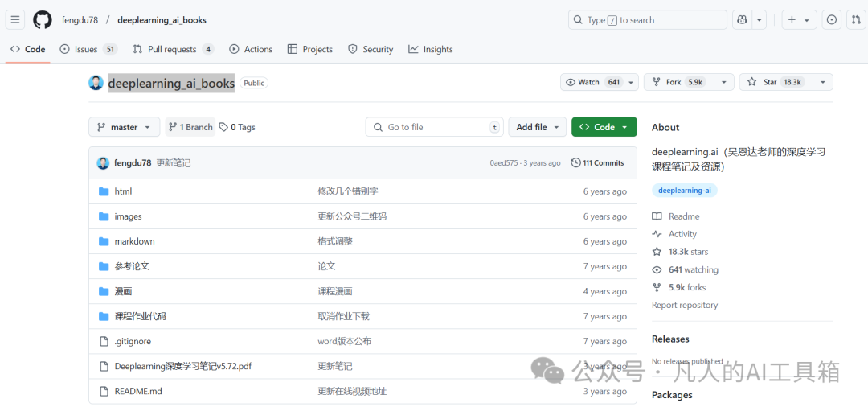Click folder icon for 课程作业代码
Viewport: 868px width, 407px height.
(x=104, y=316)
